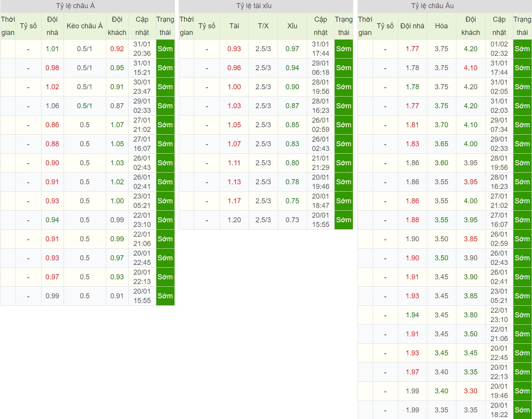Select the "Kèo châu Á" column header
The height and width of the screenshot is (419, 532).
pos(85,26)
